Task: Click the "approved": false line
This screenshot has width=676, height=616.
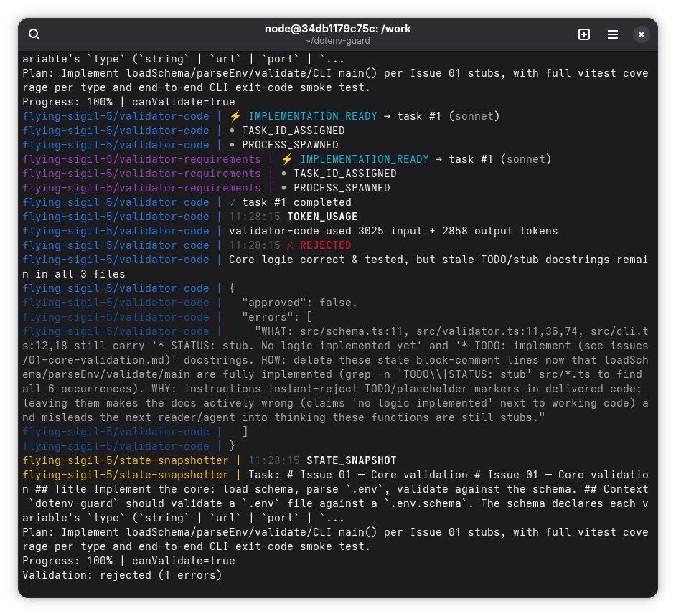Action: [x=300, y=303]
